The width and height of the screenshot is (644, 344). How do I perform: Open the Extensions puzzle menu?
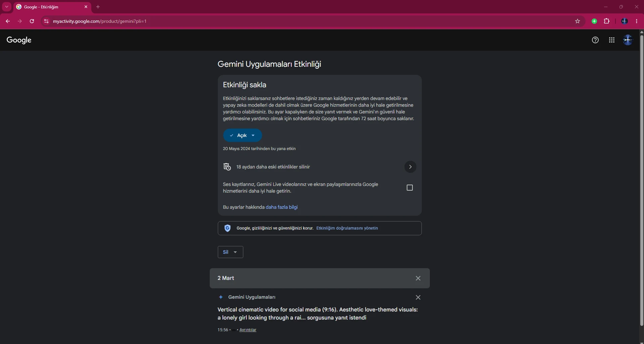click(607, 21)
